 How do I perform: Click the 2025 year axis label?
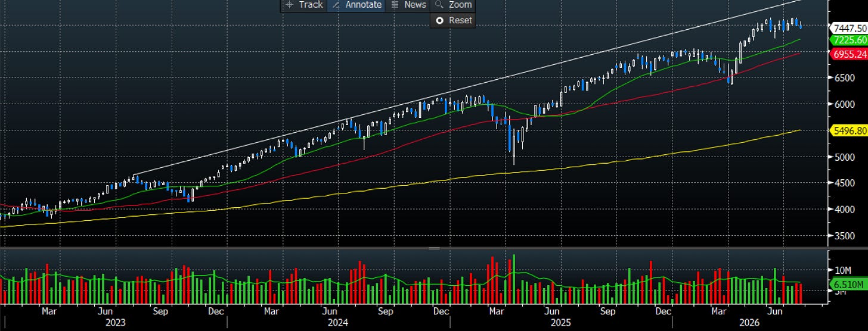pyautogui.click(x=562, y=322)
